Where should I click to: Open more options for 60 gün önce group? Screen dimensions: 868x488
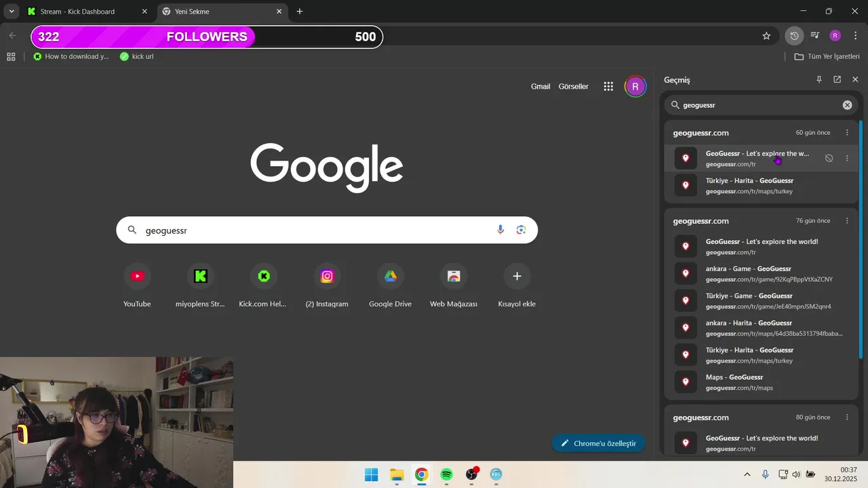point(847,133)
